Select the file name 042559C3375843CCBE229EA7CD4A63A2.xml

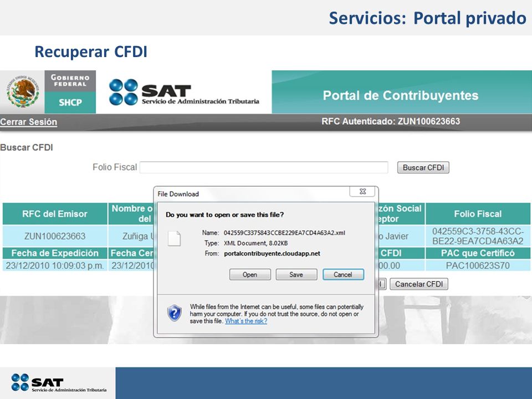pos(284,233)
